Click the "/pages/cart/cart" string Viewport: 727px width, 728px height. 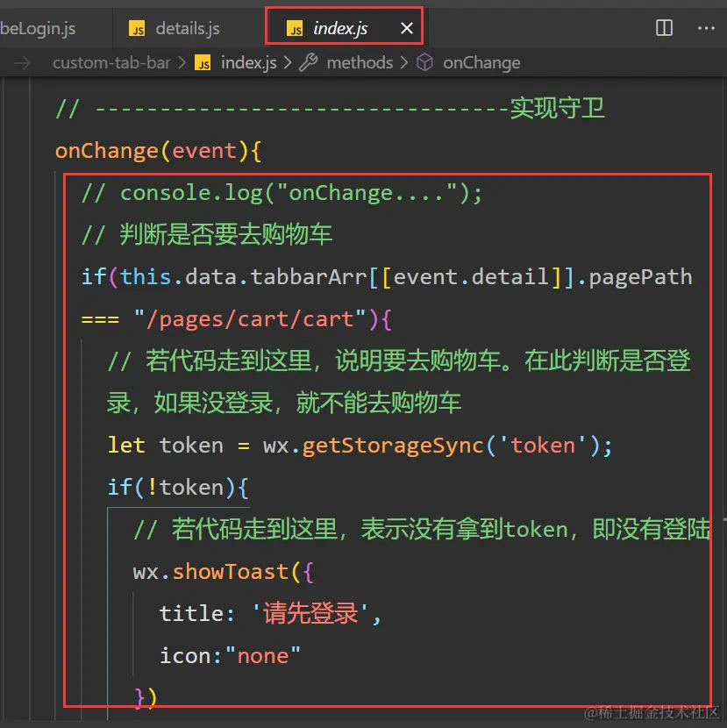(x=250, y=319)
